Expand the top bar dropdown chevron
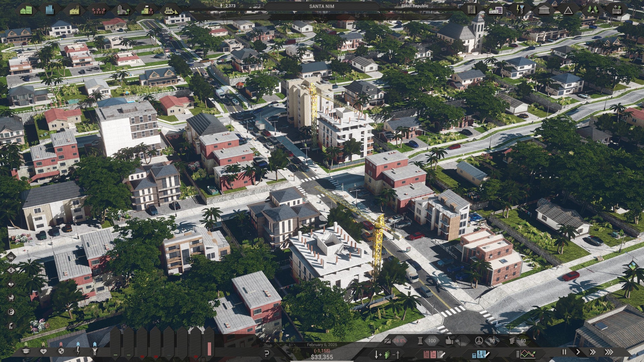 click(322, 21)
